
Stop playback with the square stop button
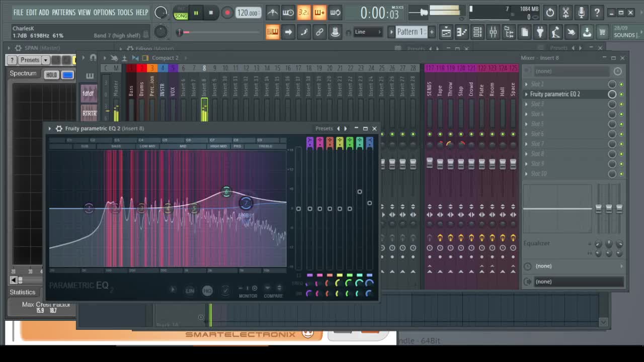[x=211, y=13]
